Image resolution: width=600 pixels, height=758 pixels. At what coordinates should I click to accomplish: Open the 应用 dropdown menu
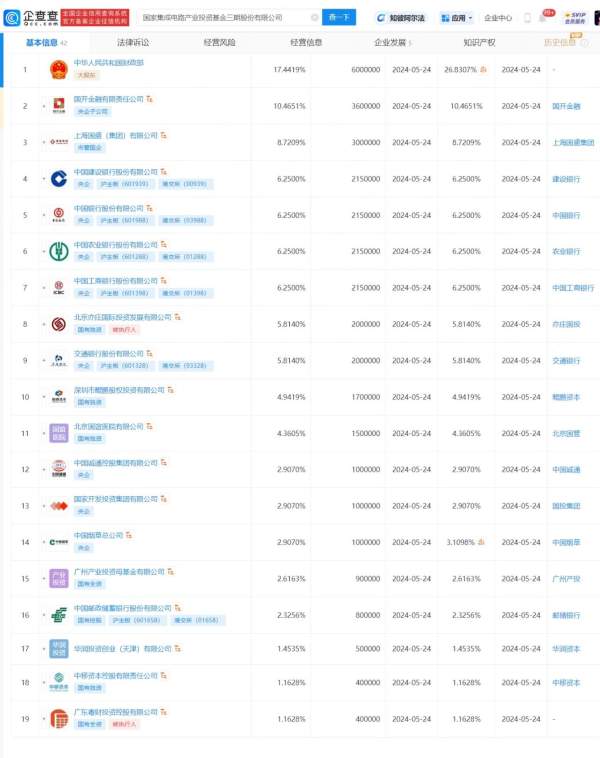click(457, 18)
